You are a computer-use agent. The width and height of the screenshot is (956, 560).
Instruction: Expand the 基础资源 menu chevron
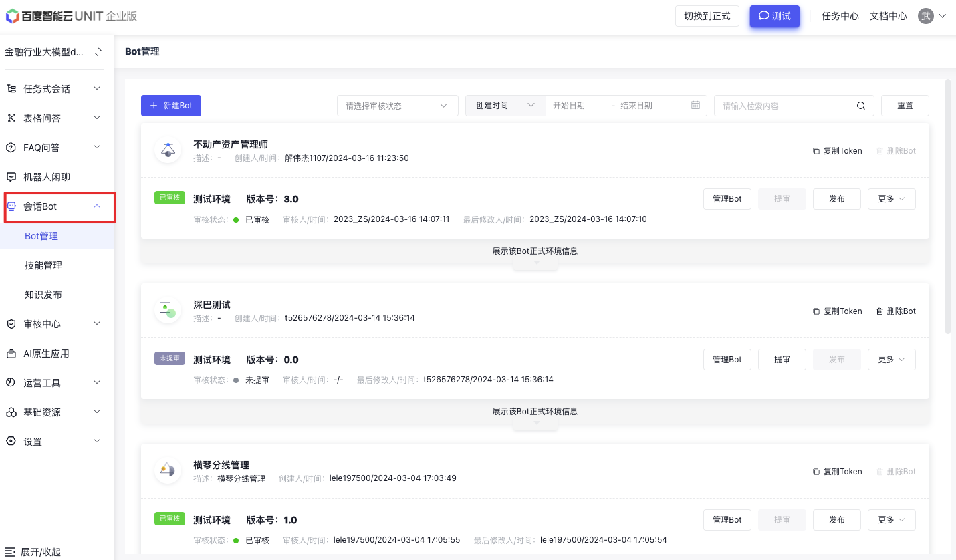pos(97,412)
